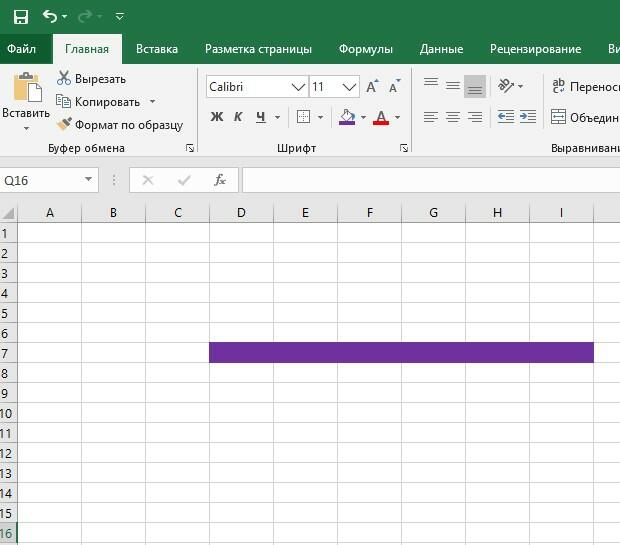The image size is (620, 545).
Task: Cut selection using Вырезать
Action: click(91, 79)
